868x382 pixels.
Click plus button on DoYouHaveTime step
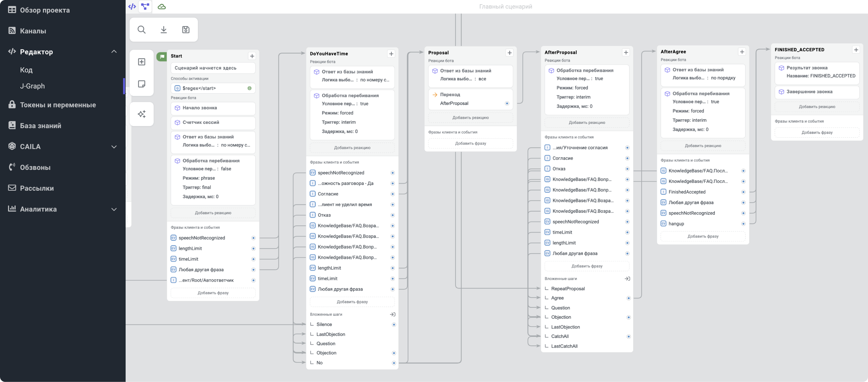click(x=391, y=54)
